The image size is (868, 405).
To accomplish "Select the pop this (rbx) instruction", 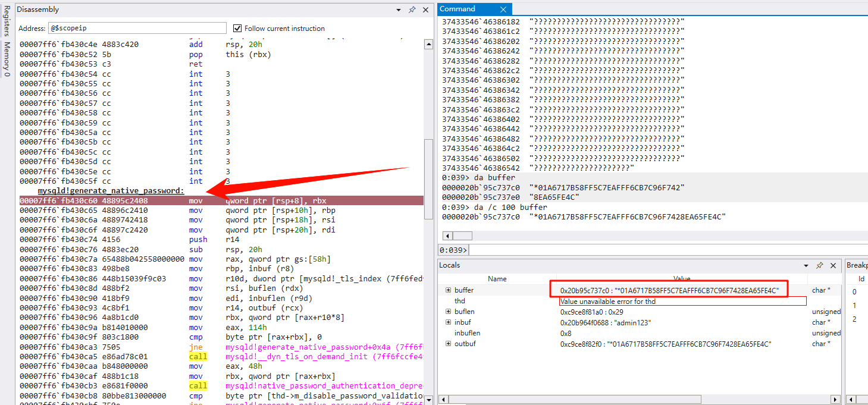I will [221, 54].
